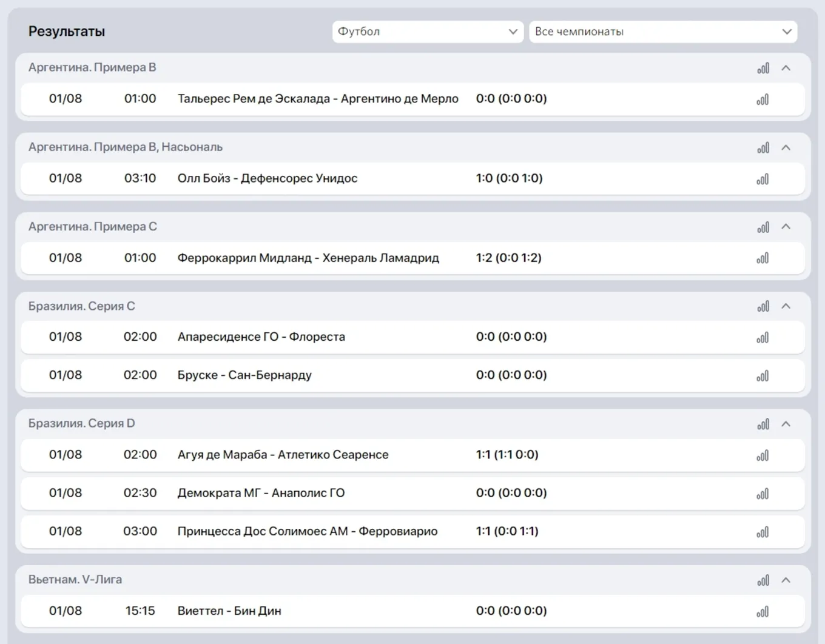View statistics for Бруске - Сан-Бернарду match
Image resolution: width=825 pixels, height=644 pixels.
point(763,376)
